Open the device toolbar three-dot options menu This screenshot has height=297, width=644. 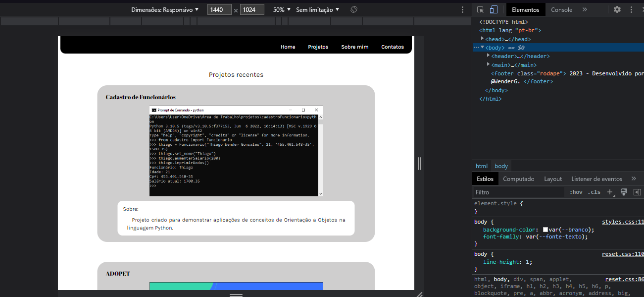(462, 9)
